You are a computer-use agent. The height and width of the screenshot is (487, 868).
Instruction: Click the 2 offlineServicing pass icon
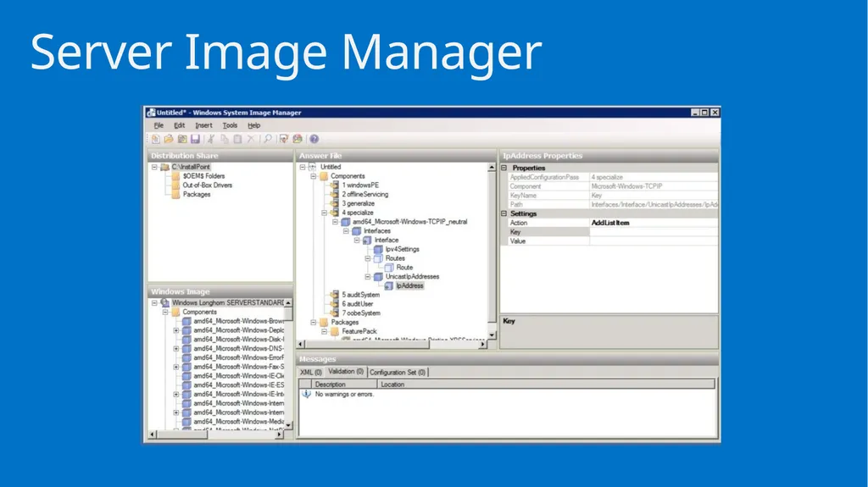[x=334, y=194]
